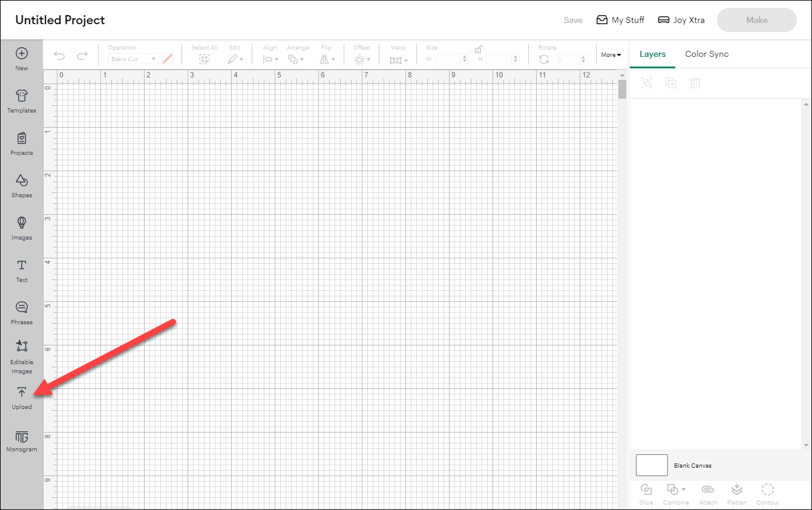
Task: Switch to the Color Sync tab
Action: (x=707, y=54)
